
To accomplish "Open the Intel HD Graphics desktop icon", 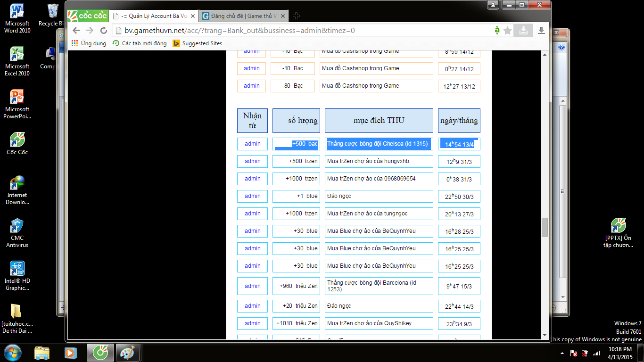I will click(17, 276).
